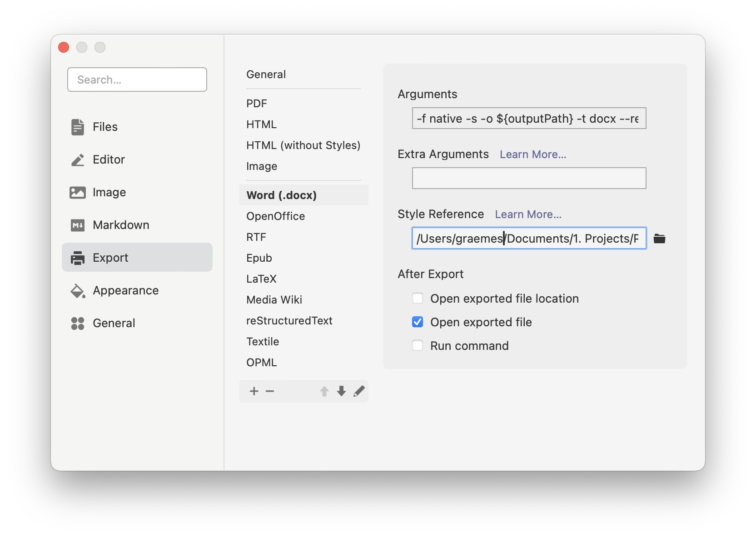The image size is (756, 538).
Task: Move export format up with arrow icon
Action: click(x=324, y=391)
